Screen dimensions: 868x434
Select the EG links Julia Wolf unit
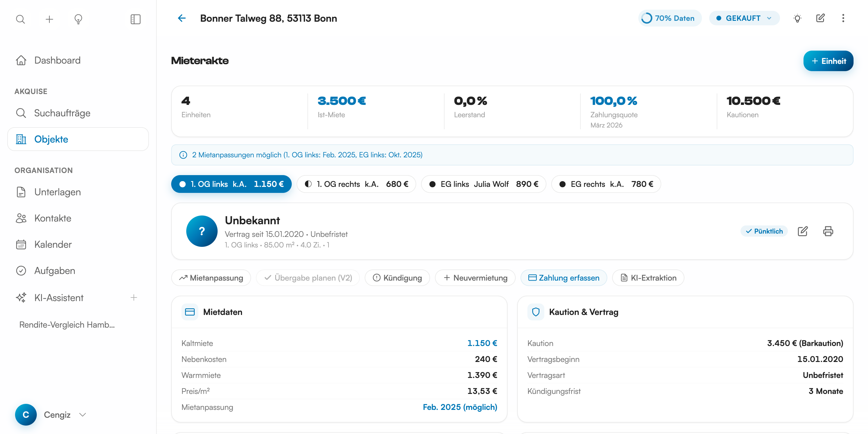483,184
